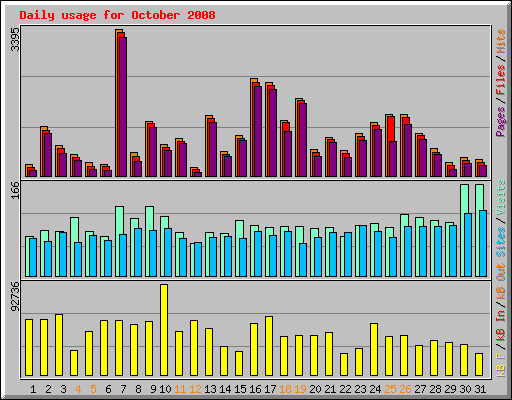Click the tallest purple Pages bar for day 7
This screenshot has width=512, height=400.
pyautogui.click(x=123, y=107)
